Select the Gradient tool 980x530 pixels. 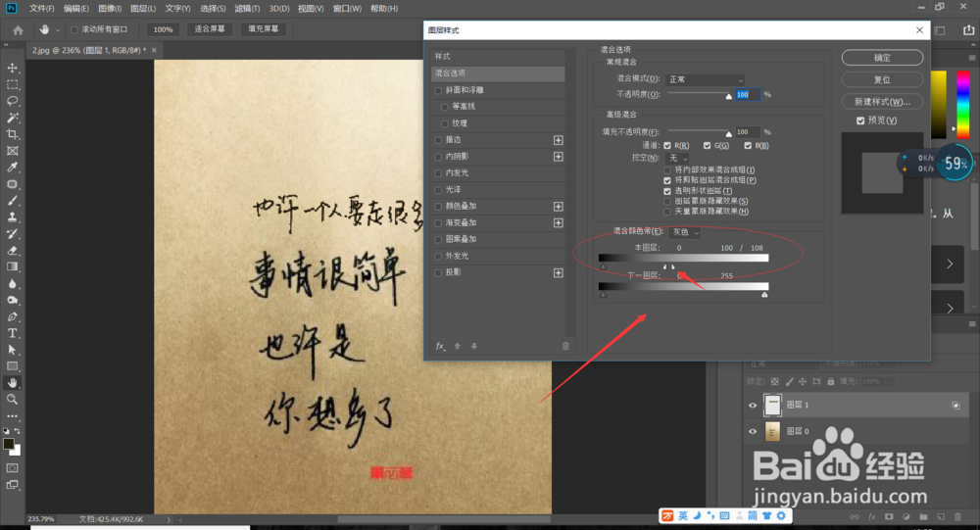13,266
